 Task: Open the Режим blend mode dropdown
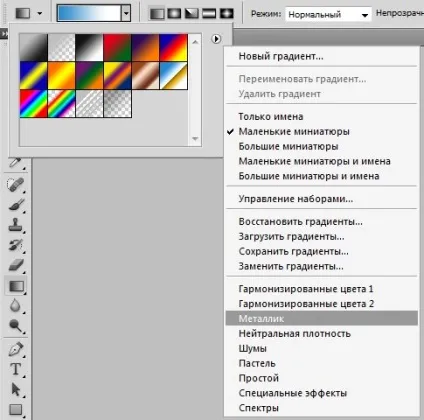tap(328, 14)
